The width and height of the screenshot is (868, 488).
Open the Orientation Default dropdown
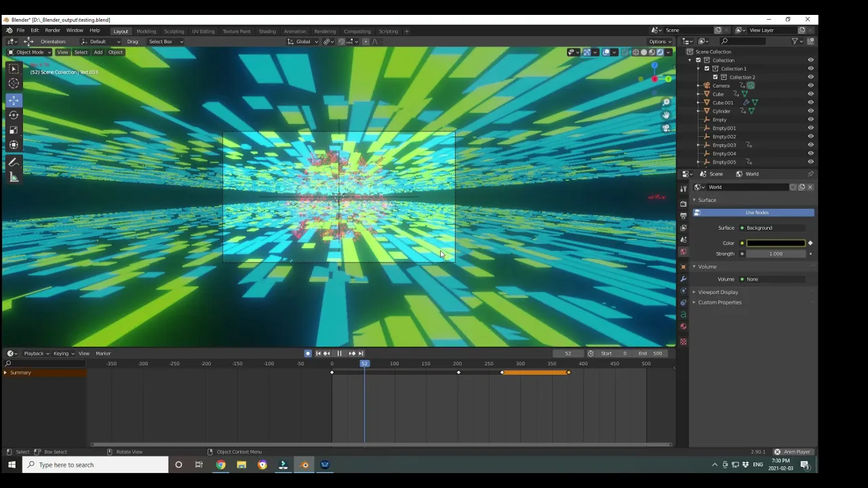click(x=102, y=41)
